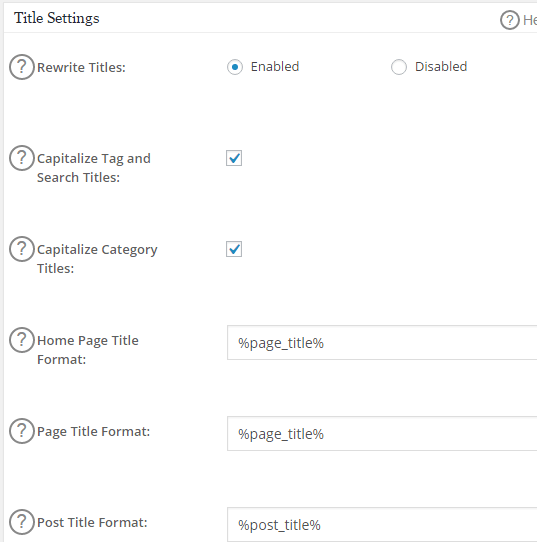The height and width of the screenshot is (542, 537).
Task: Focus the Home Page Title Format field
Action: pos(382,343)
